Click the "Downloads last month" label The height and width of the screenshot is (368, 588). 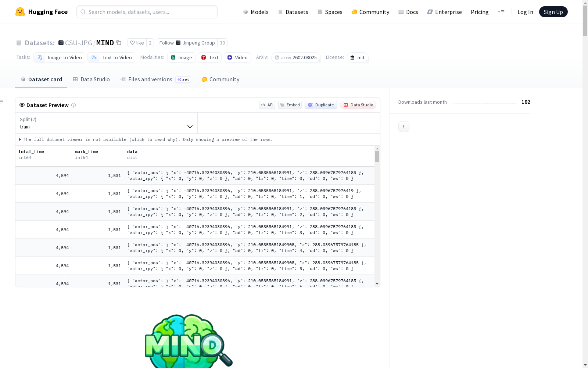[x=423, y=102]
